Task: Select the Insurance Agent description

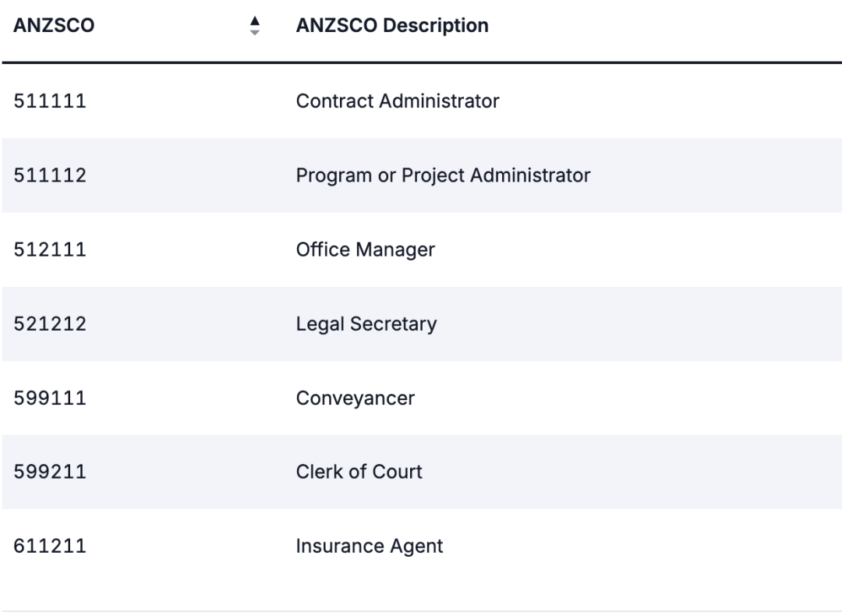Action: (x=369, y=546)
